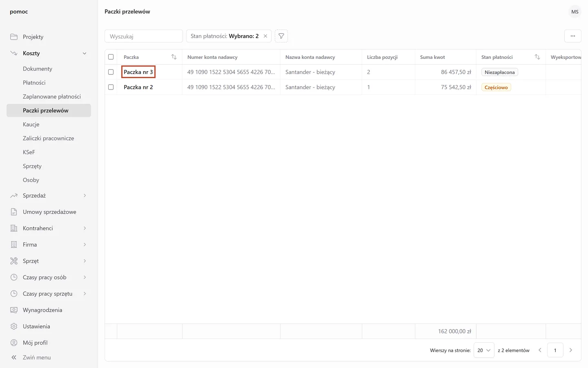Open the KSeF menu item
Image resolution: width=588 pixels, height=368 pixels.
click(x=29, y=152)
